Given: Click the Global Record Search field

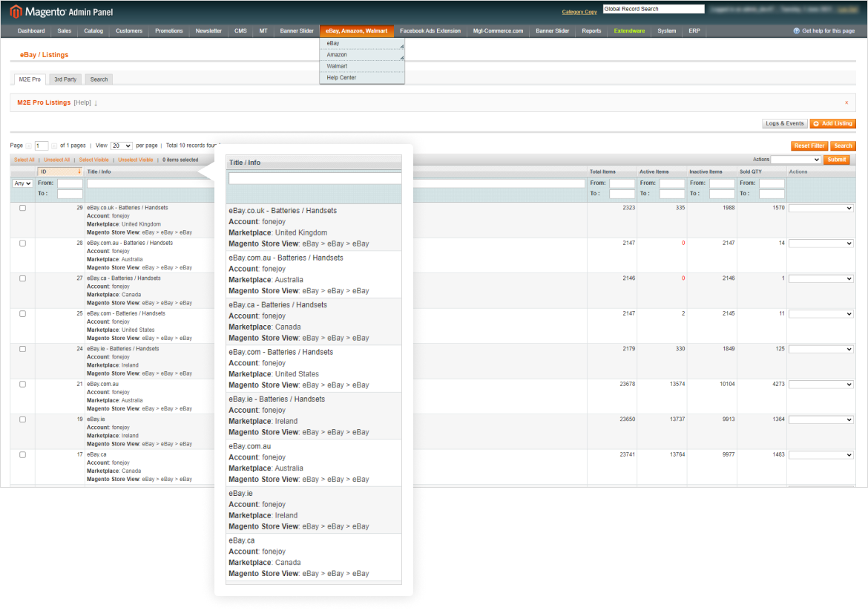Looking at the screenshot, I should 653,10.
